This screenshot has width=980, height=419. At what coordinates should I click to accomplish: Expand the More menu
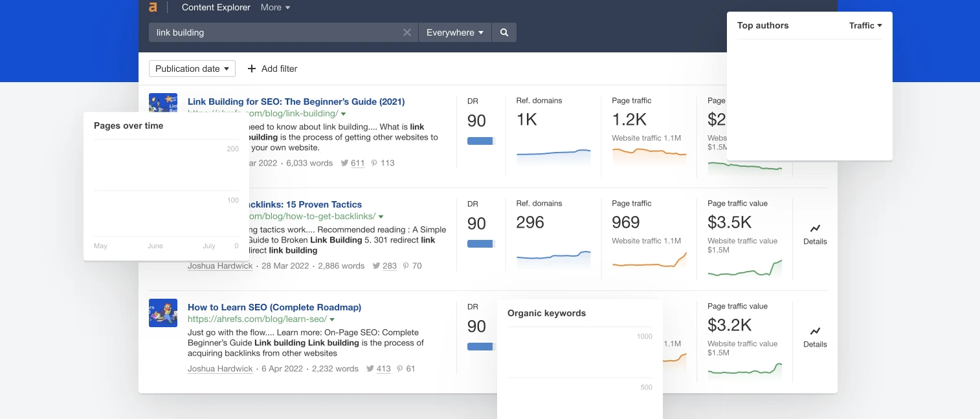(x=275, y=8)
